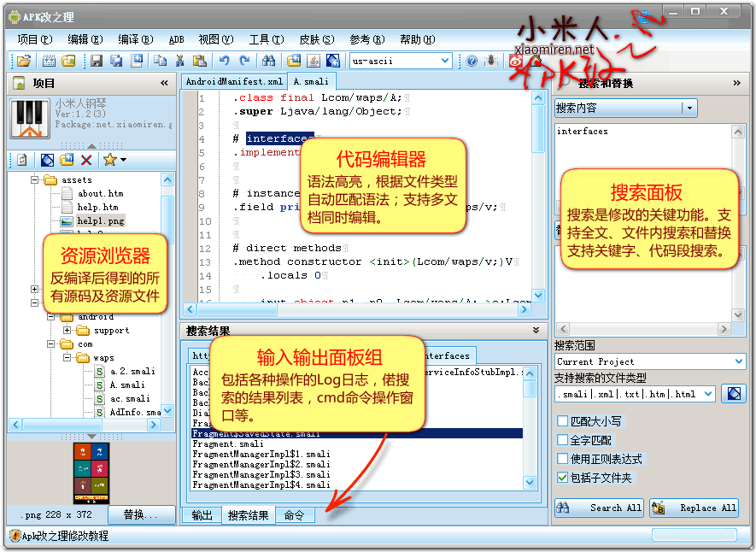Screen dimensions: 756x552
Task: Click the help question mark icon
Action: pos(472,61)
